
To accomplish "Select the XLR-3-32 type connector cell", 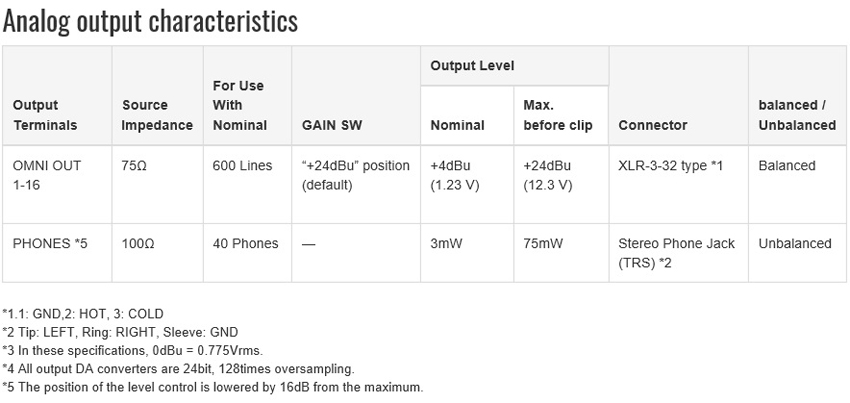I will pyautogui.click(x=679, y=184).
